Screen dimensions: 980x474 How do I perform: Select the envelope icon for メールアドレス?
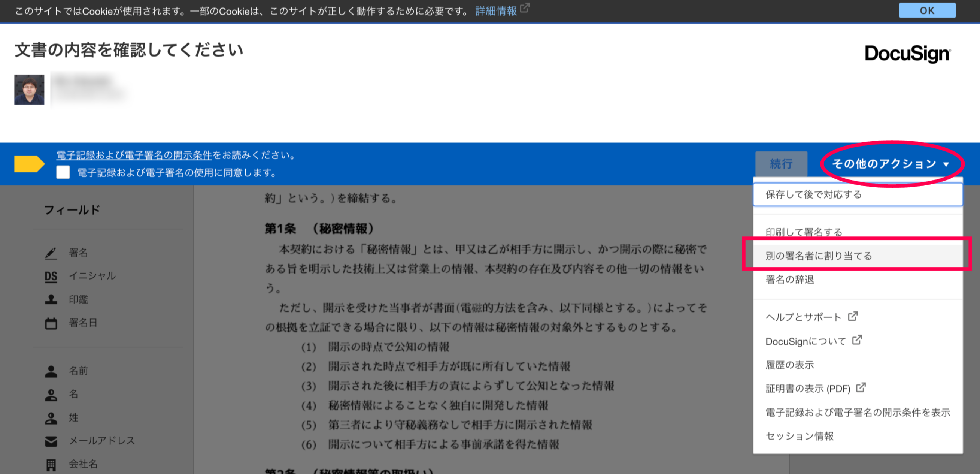[x=51, y=441]
